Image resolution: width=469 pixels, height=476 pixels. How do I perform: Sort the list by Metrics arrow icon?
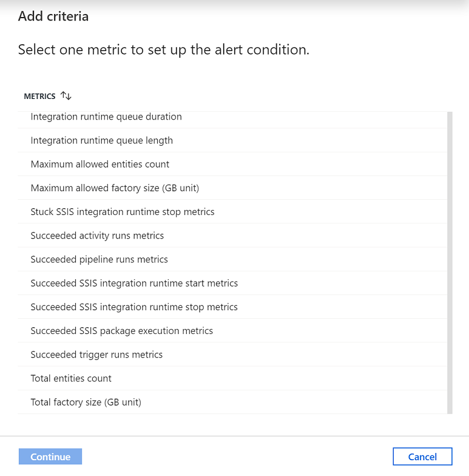click(66, 96)
